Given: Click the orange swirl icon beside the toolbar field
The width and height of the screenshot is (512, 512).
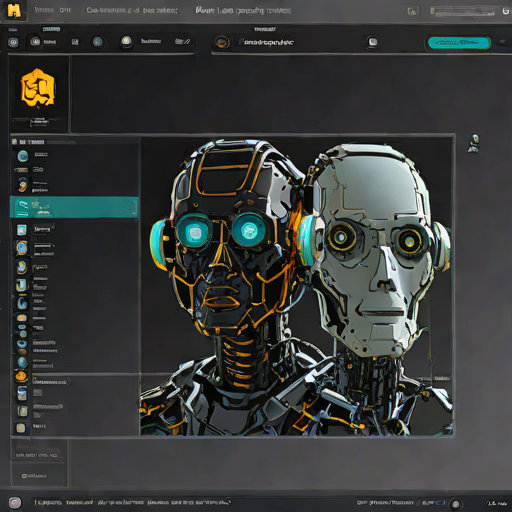Looking at the screenshot, I should tap(222, 42).
